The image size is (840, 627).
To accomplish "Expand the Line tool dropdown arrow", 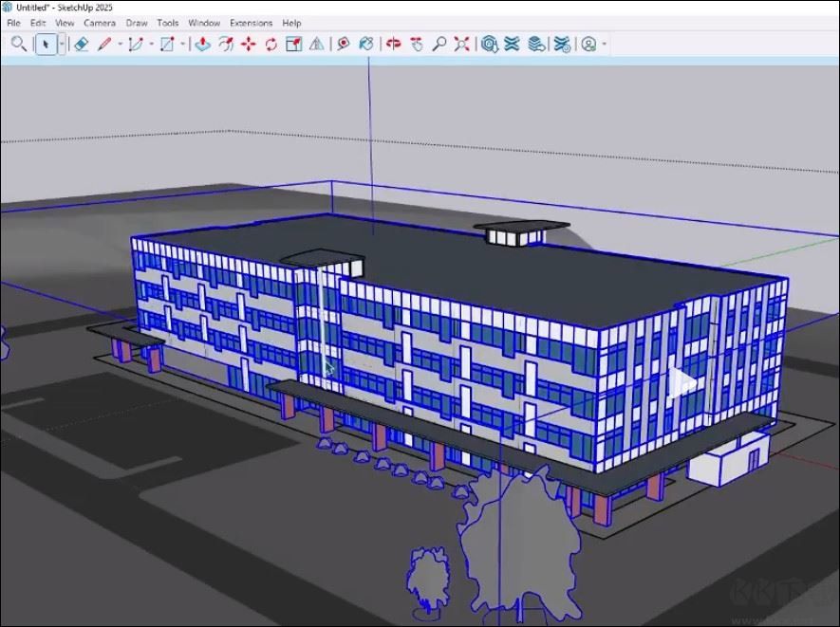I will coord(120,44).
